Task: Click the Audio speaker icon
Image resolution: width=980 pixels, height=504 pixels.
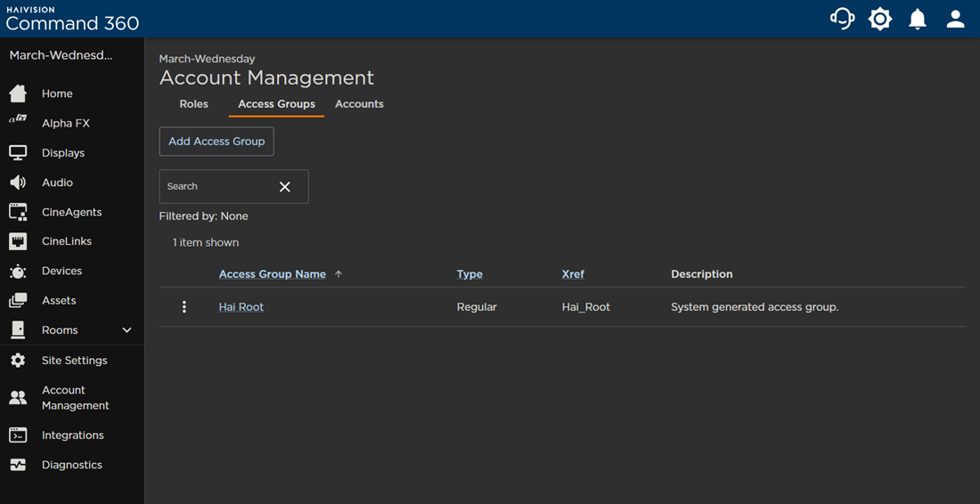Action: tap(18, 183)
